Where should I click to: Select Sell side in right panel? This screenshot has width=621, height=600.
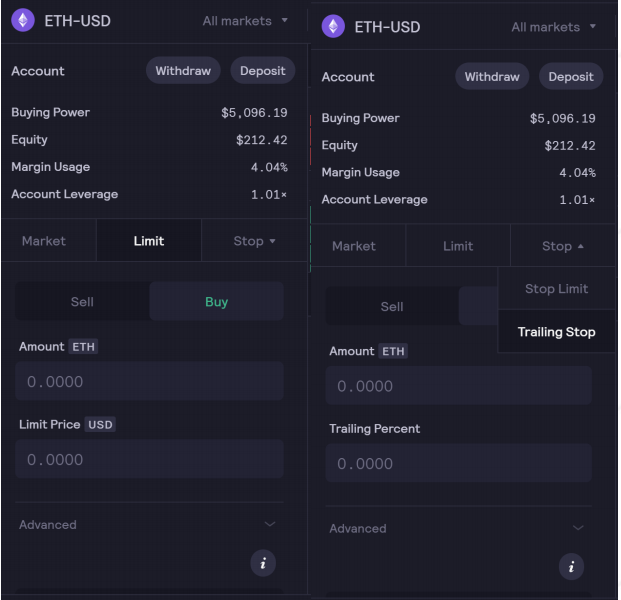pyautogui.click(x=392, y=307)
